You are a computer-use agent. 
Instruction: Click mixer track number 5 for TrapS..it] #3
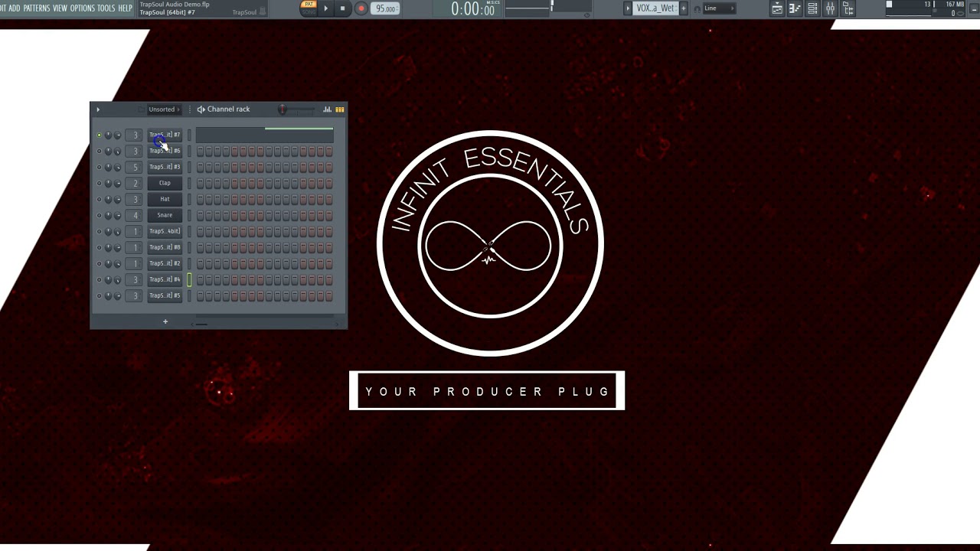coord(135,167)
